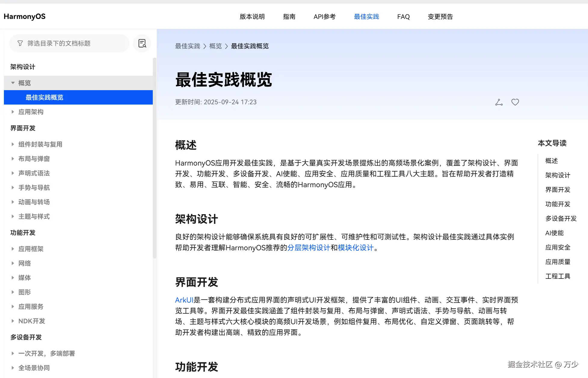Open the 模块化设计 hyperlink
This screenshot has height=378, width=588.
356,248
